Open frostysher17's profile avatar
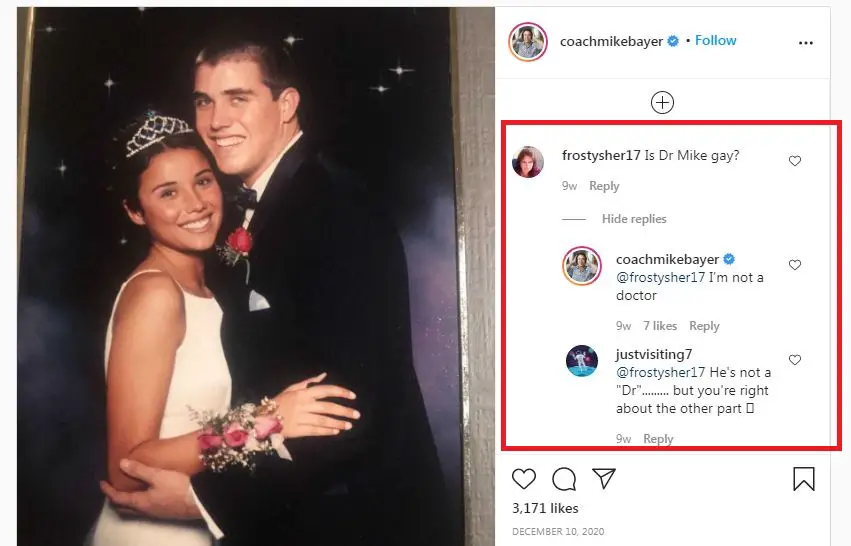851x546 pixels. pyautogui.click(x=528, y=162)
